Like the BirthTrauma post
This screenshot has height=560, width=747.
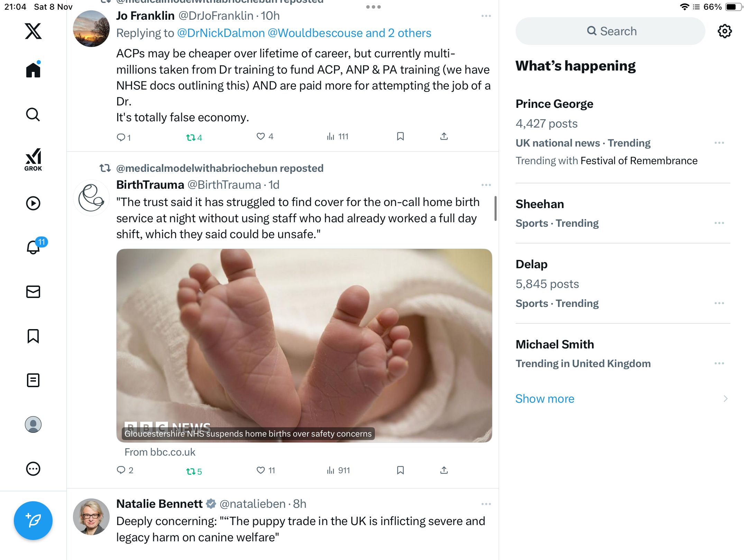(266, 470)
